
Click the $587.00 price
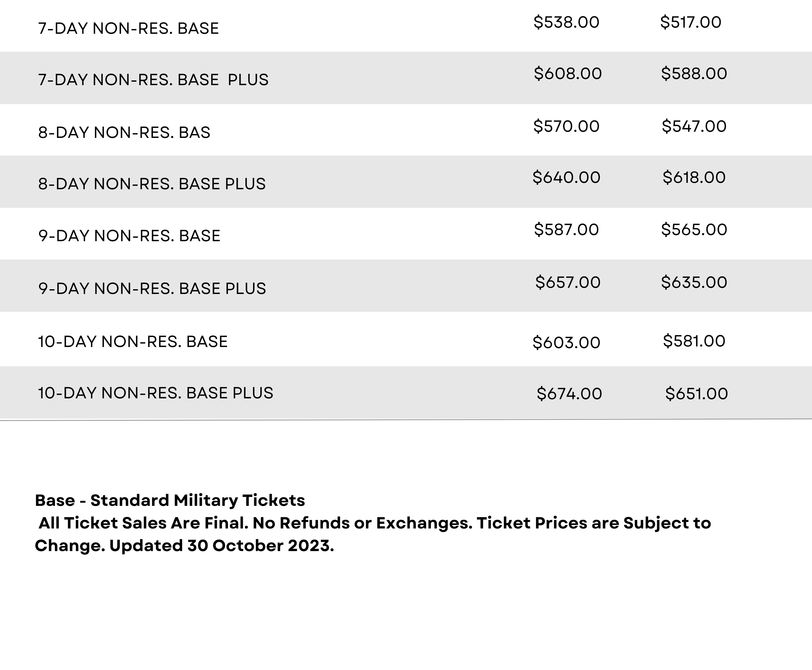click(x=566, y=230)
